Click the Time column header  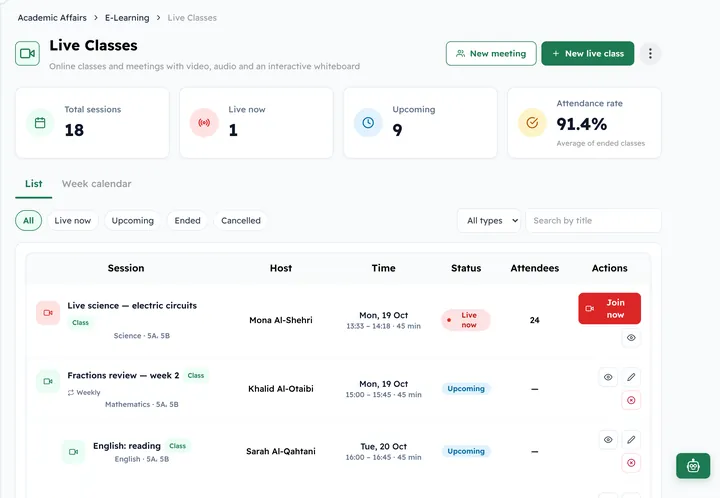click(x=383, y=268)
